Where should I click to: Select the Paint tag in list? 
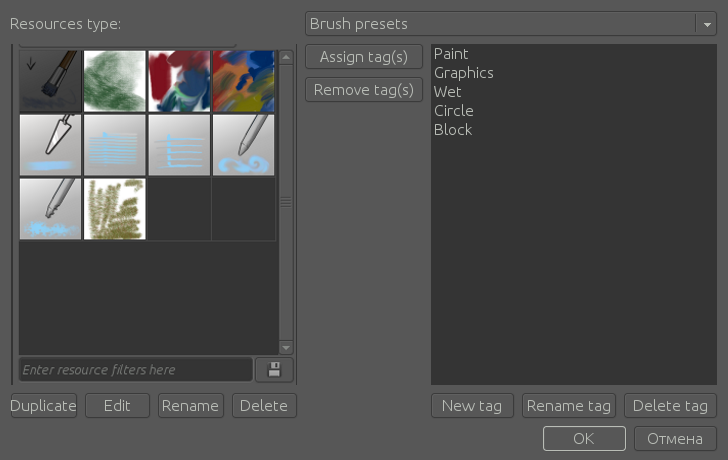point(451,54)
